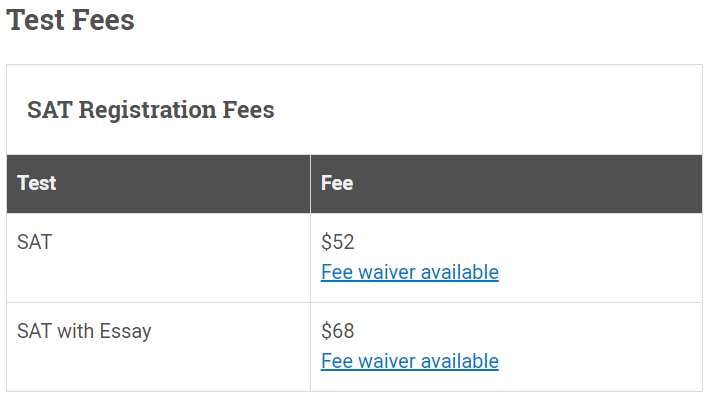Click the SAT row label

(34, 242)
